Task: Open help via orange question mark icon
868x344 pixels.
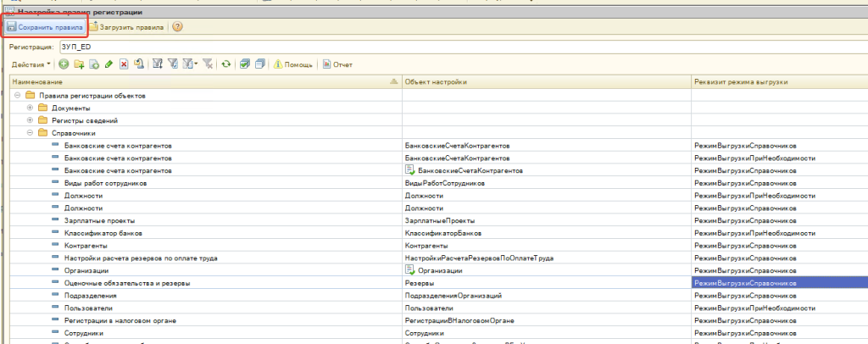Action: tap(177, 27)
